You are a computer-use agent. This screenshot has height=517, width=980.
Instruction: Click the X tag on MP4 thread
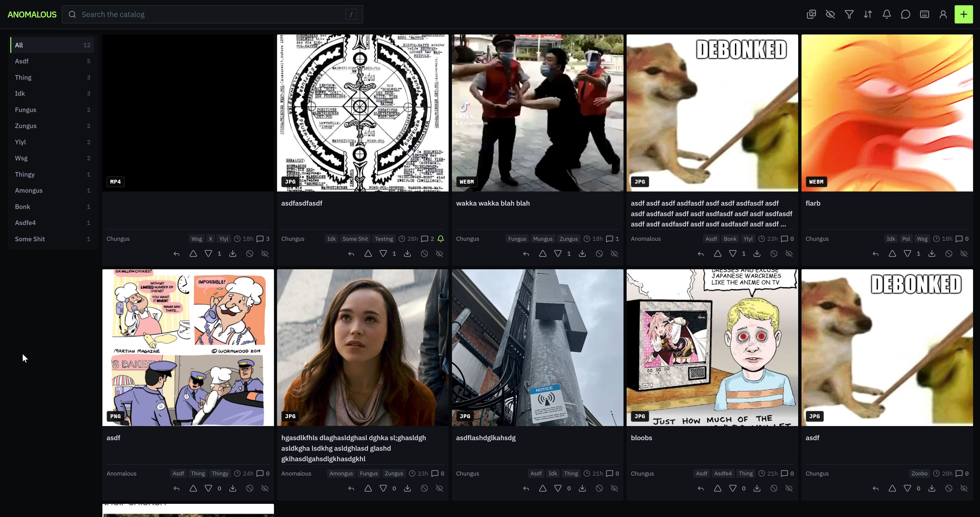click(210, 239)
